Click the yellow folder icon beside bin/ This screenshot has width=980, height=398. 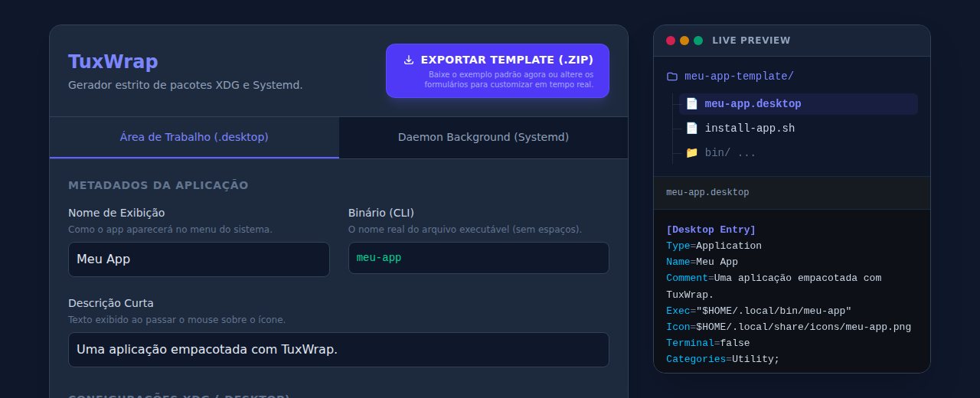tap(691, 153)
